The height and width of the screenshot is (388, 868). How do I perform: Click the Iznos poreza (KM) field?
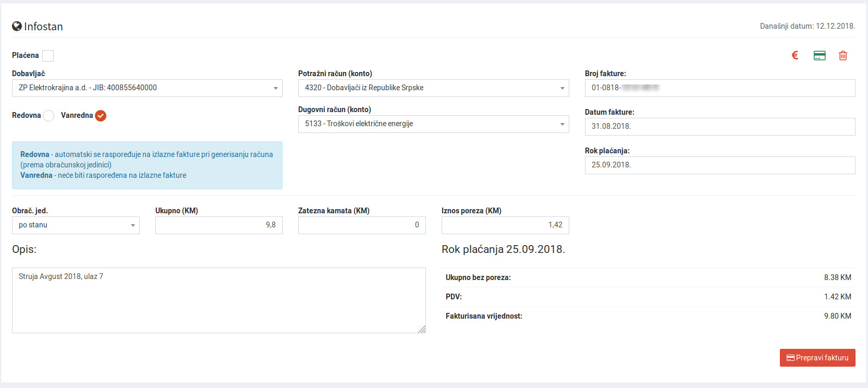(x=505, y=225)
